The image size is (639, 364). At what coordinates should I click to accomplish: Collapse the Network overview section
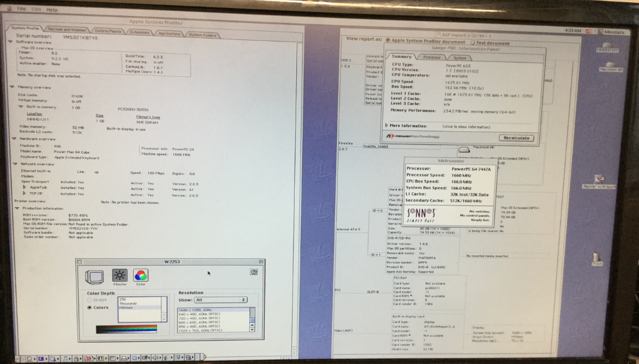(x=15, y=164)
